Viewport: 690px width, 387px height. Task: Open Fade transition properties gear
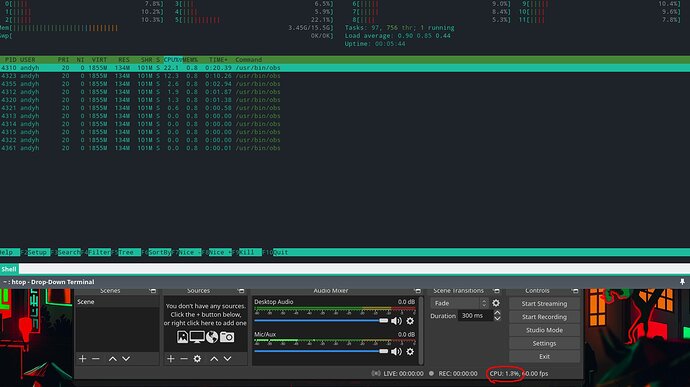(496, 303)
